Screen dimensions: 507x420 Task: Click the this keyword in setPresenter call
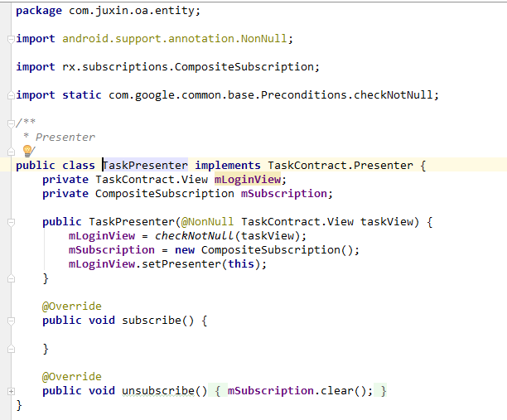coord(241,264)
